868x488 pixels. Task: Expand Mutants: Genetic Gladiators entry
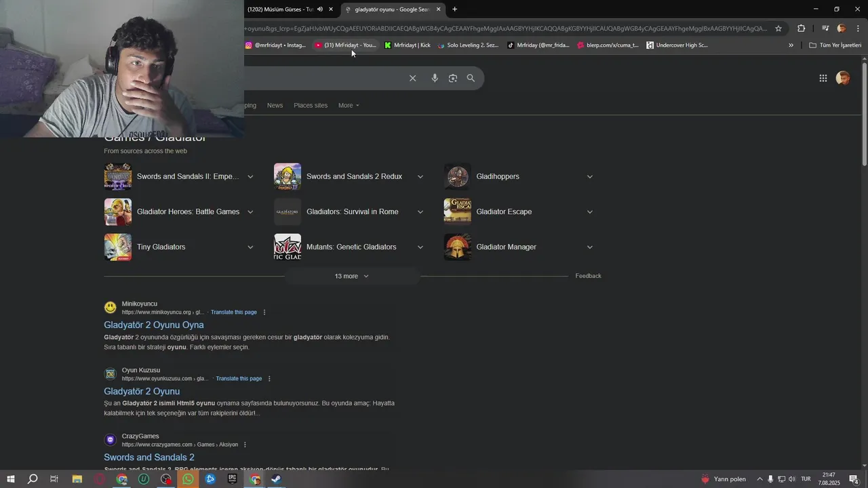coord(420,247)
